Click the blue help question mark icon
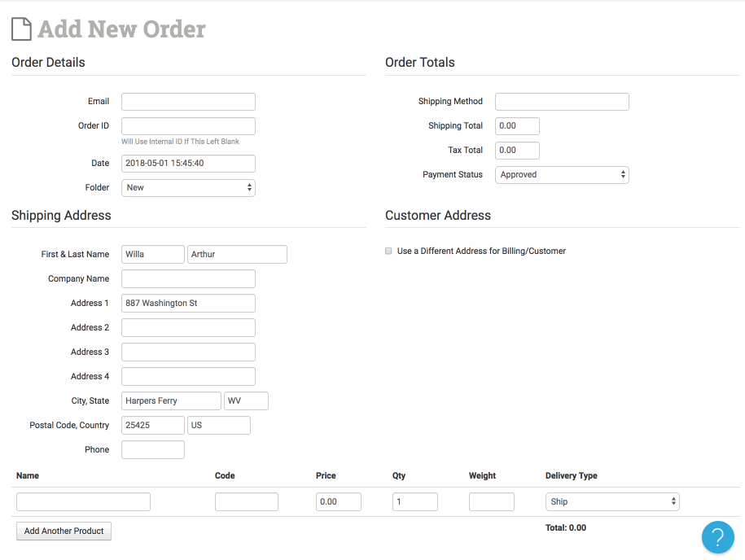Viewport: 745px width, 560px height. (x=717, y=537)
